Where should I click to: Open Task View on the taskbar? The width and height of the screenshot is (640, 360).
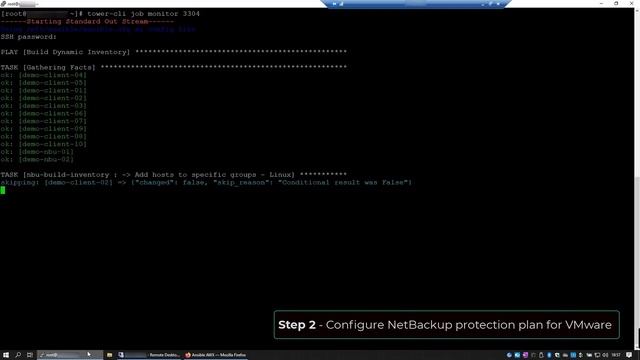point(29,355)
